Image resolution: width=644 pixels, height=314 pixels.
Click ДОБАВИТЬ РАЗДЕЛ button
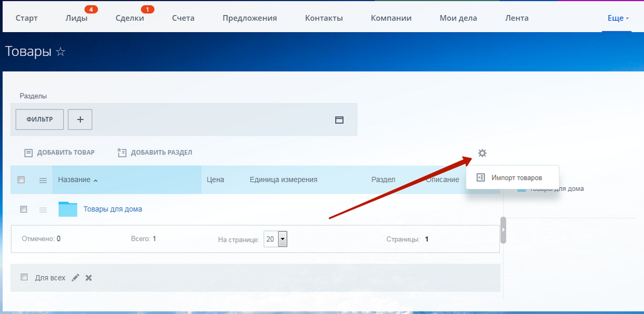[155, 153]
